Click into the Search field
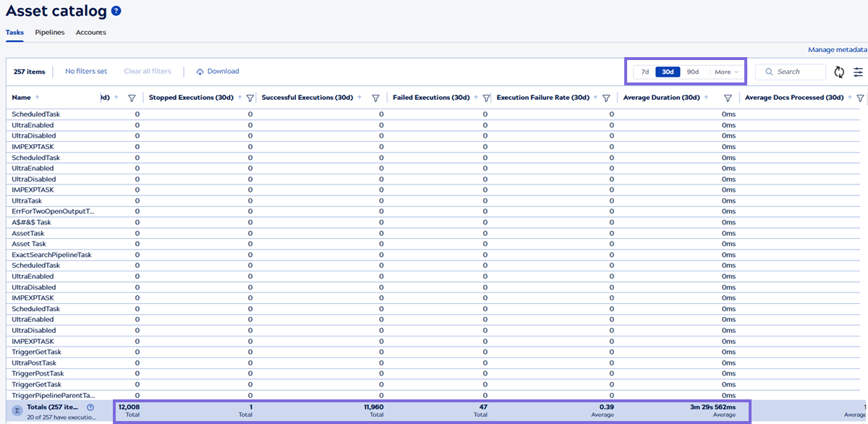 (790, 72)
